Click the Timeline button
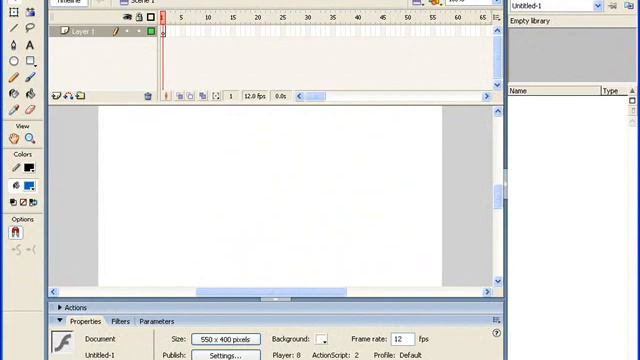640x360 pixels. [x=69, y=2]
